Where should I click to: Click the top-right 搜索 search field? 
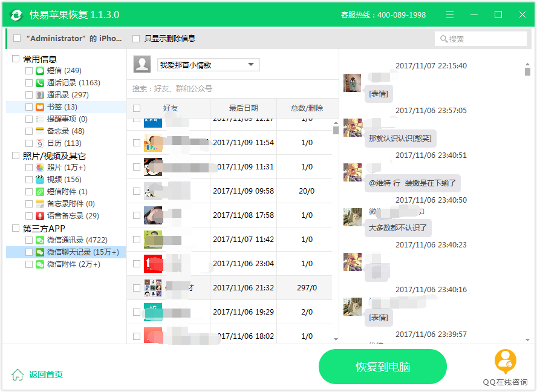point(481,39)
